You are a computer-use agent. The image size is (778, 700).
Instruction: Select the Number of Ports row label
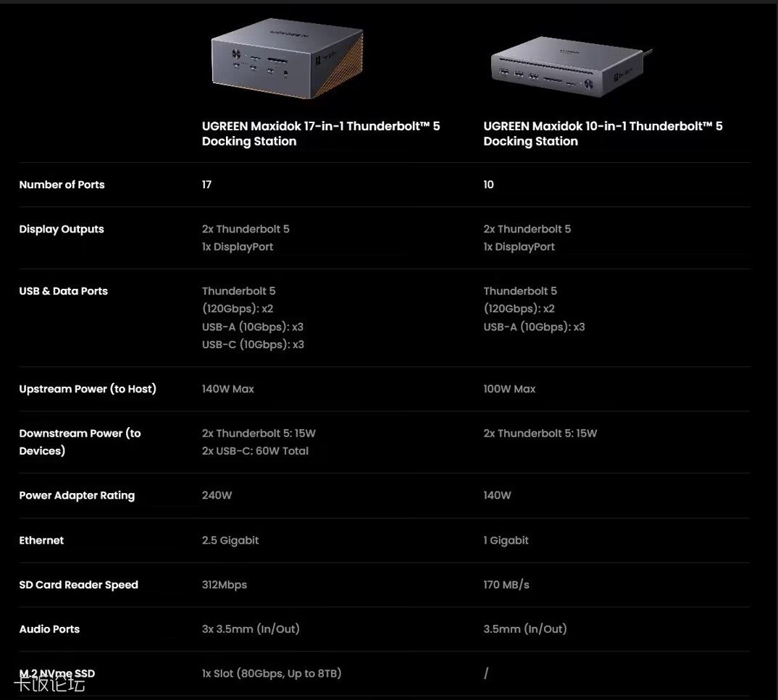pos(62,185)
